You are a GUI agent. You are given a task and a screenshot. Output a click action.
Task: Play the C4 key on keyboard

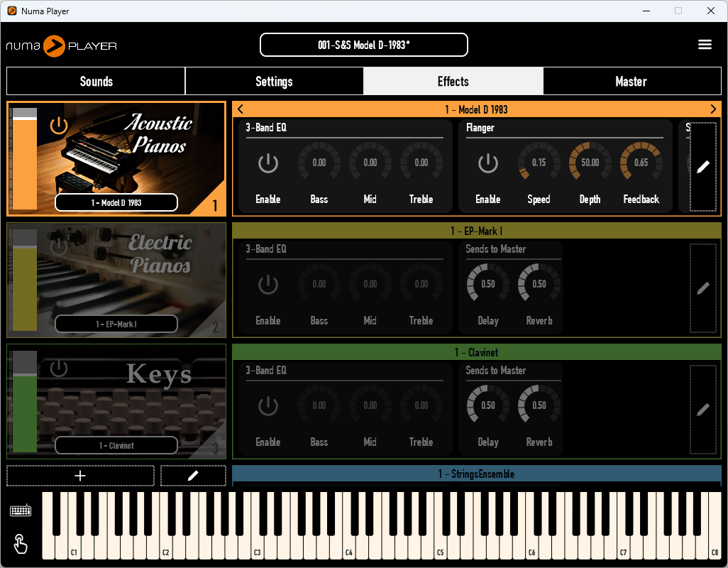[x=349, y=548]
